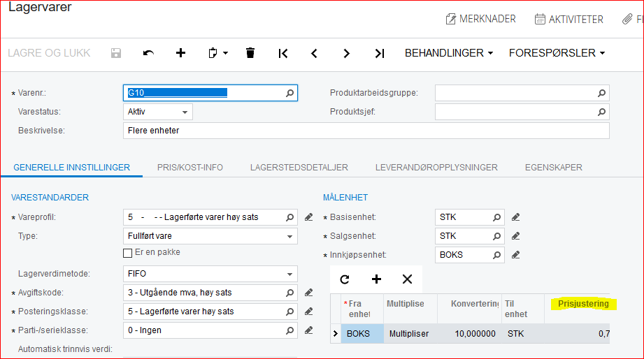Image resolution: width=644 pixels, height=359 pixels.
Task: Go to the first record
Action: click(283, 53)
